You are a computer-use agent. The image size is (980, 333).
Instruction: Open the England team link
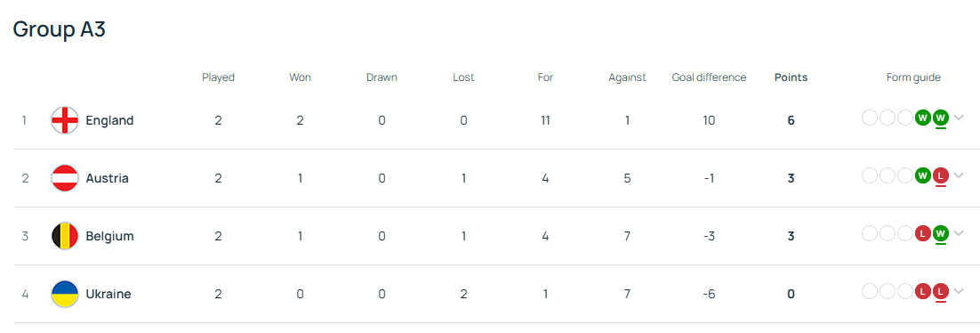(109, 120)
